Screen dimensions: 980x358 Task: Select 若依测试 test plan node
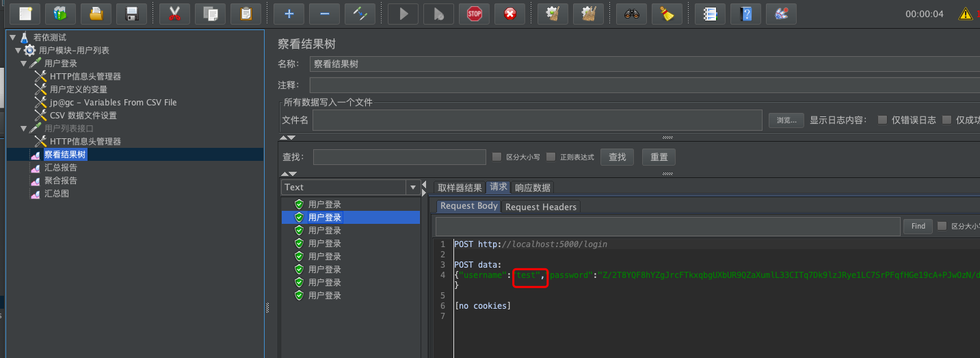point(50,37)
